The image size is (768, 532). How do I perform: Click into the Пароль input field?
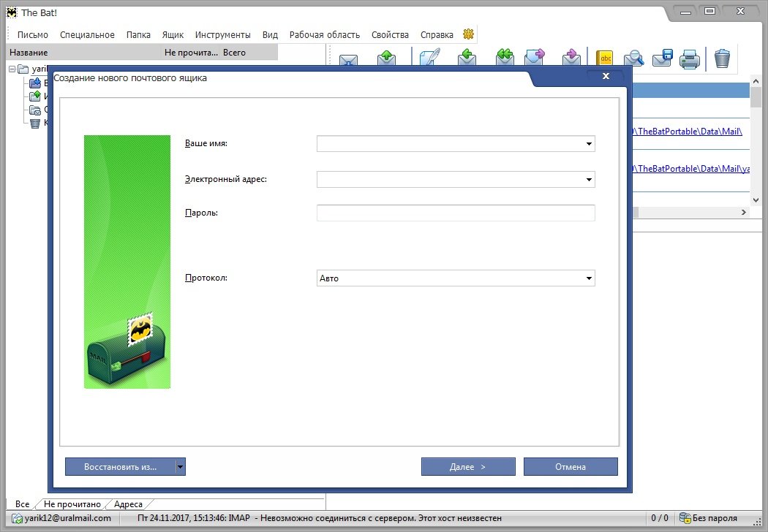(455, 213)
